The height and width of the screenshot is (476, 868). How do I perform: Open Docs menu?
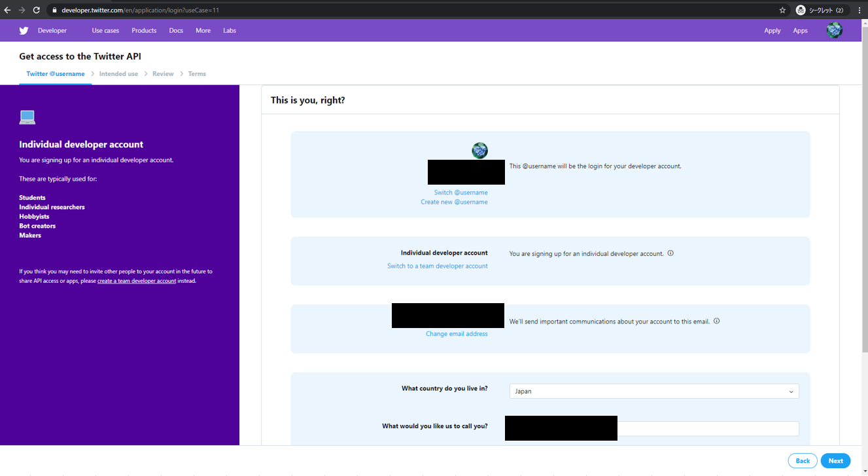176,31
